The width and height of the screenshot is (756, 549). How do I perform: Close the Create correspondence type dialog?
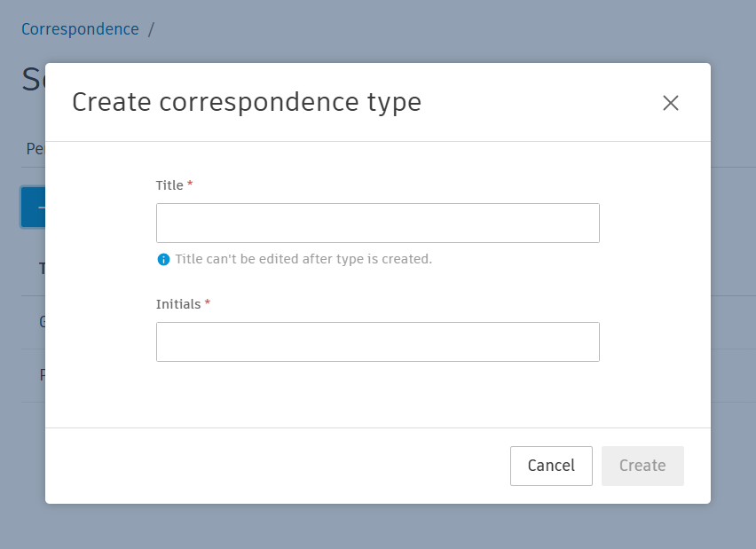coord(671,103)
